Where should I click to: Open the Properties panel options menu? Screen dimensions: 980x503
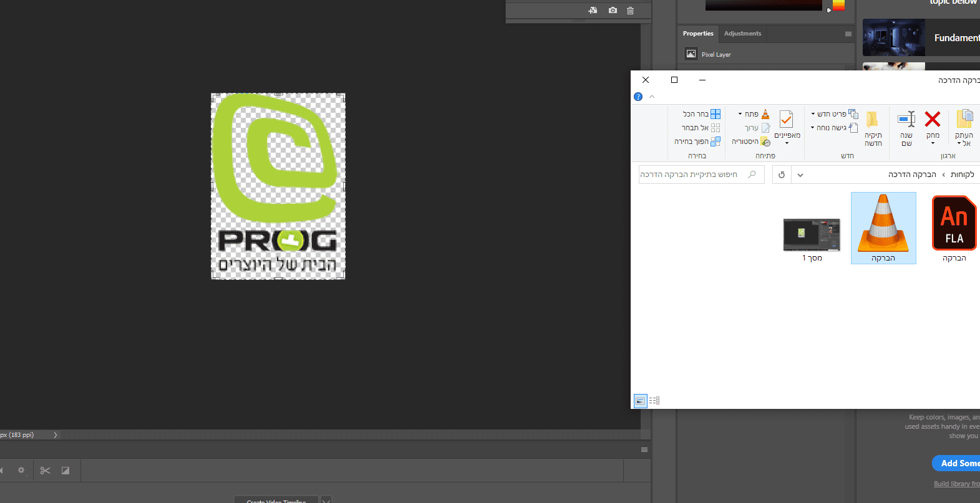848,34
